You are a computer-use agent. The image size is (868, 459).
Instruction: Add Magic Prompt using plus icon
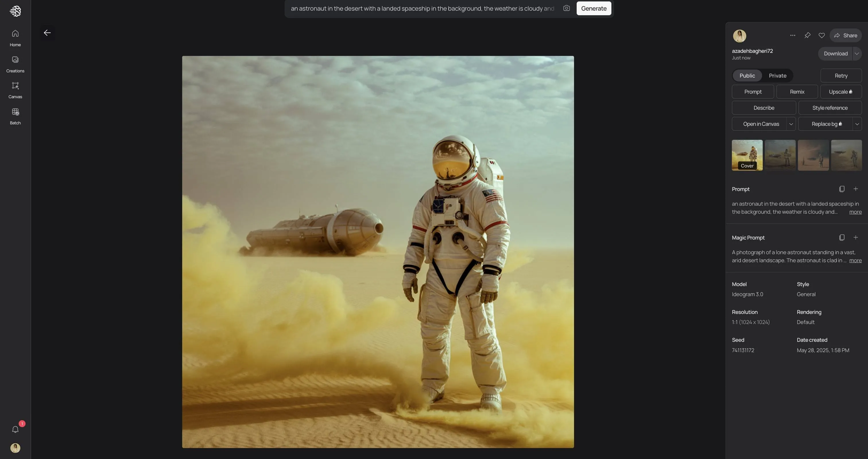tap(856, 238)
